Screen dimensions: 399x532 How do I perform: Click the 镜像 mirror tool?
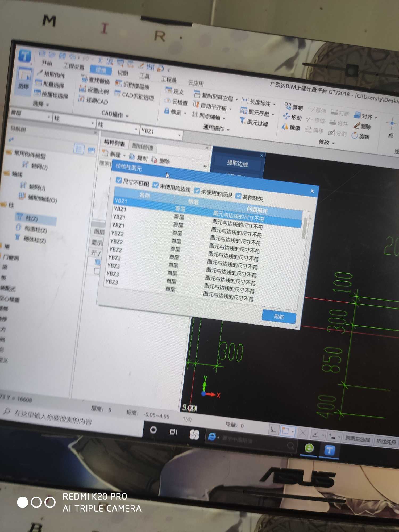pos(290,127)
